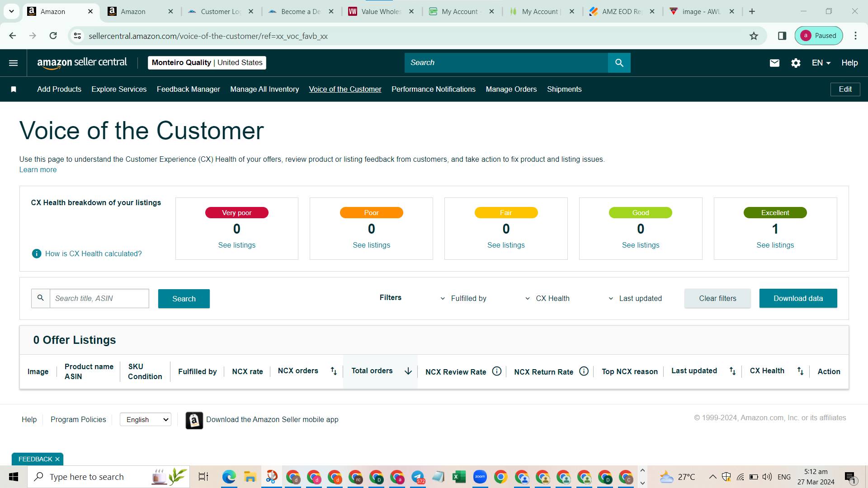The height and width of the screenshot is (488, 868).
Task: Open Task View on taskbar
Action: point(203,477)
